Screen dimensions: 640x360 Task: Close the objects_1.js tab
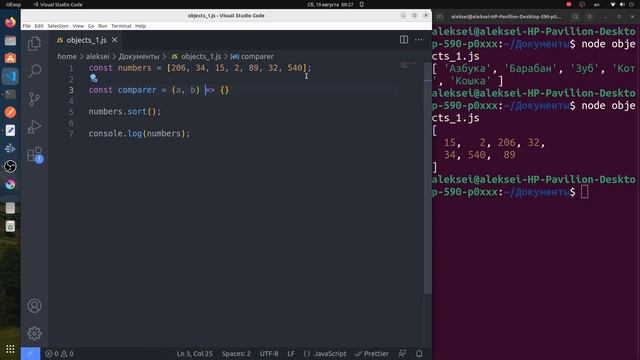tap(114, 40)
